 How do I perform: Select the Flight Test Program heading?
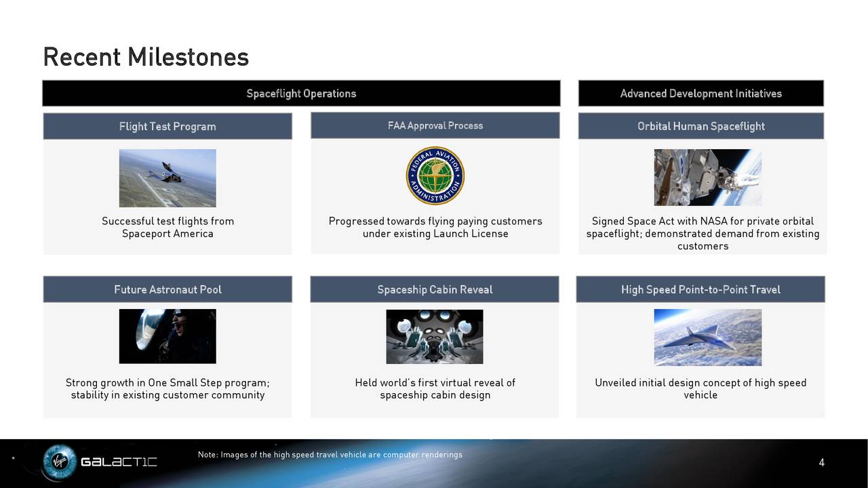[167, 126]
